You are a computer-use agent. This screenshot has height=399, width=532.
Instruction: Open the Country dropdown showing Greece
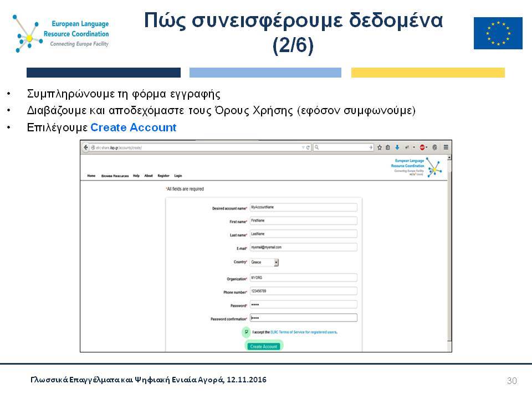pyautogui.click(x=264, y=262)
